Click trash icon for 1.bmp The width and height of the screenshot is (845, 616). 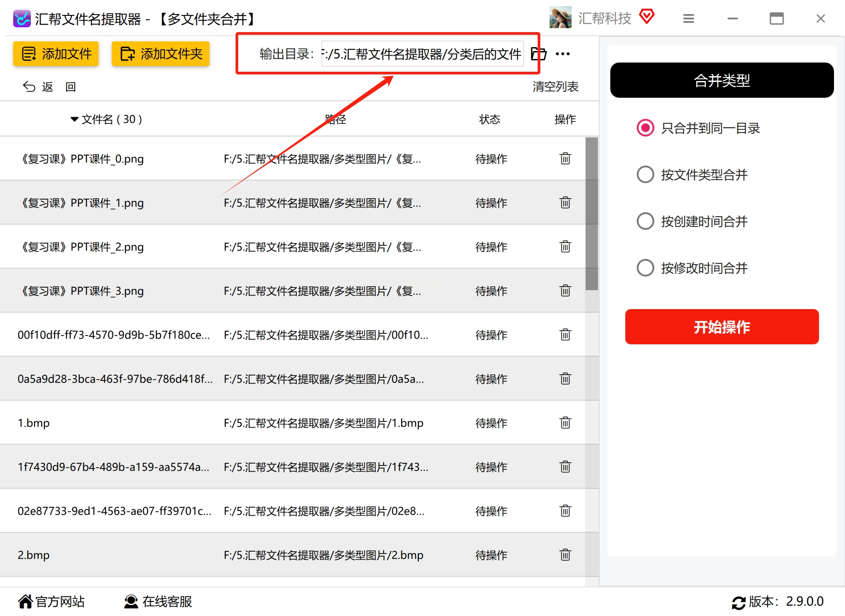tap(565, 423)
